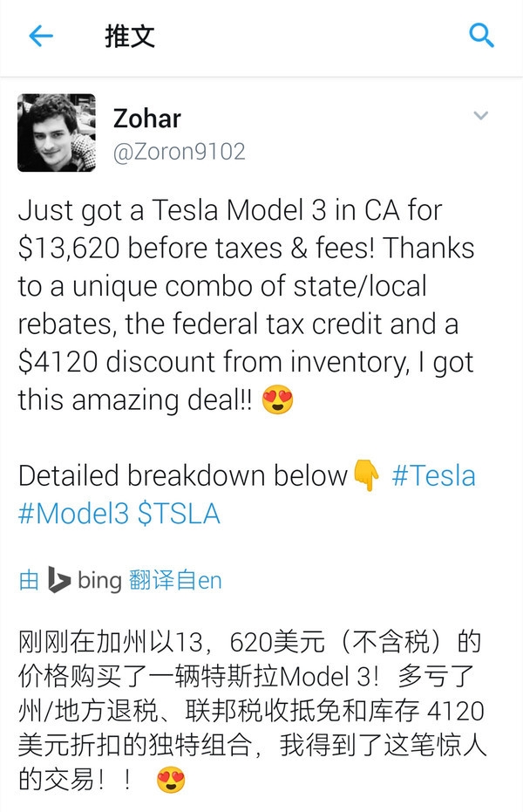
Task: Tap the back arrow icon
Action: coord(41,36)
